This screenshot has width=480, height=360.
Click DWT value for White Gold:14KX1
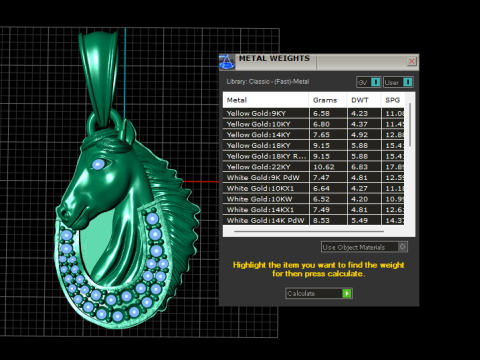pyautogui.click(x=359, y=210)
